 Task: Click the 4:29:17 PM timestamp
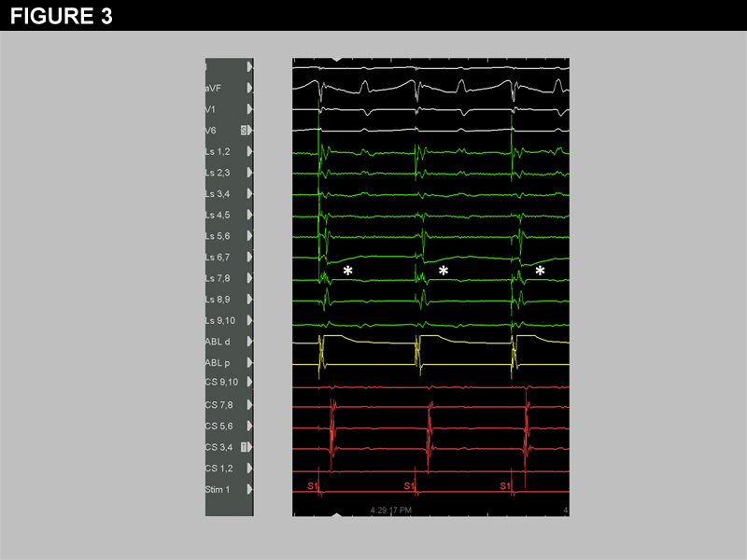click(391, 511)
